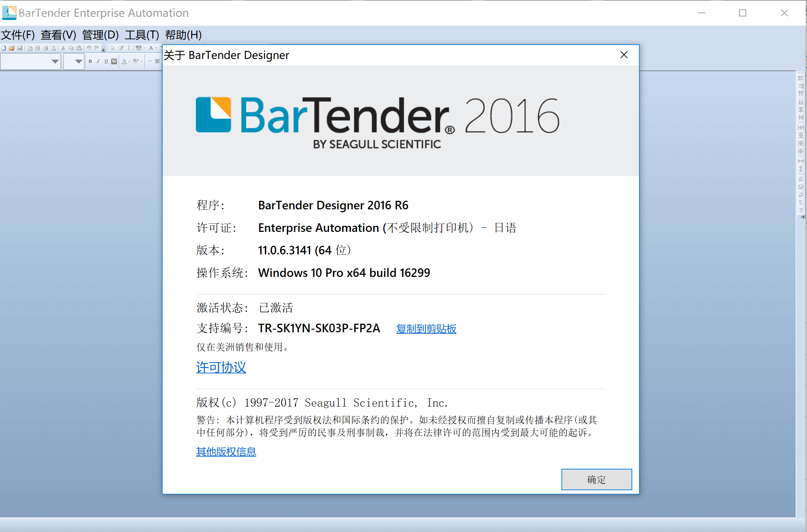Screen dimensions: 807x532
Task: Click the version text 11.0.6.3141
Action: click(x=284, y=250)
